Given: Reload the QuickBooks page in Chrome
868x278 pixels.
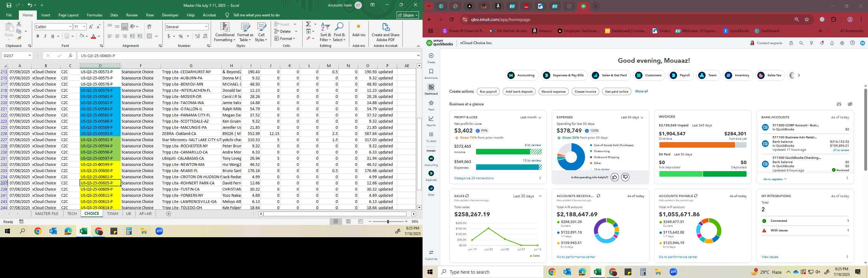Looking at the screenshot, I should [x=452, y=19].
